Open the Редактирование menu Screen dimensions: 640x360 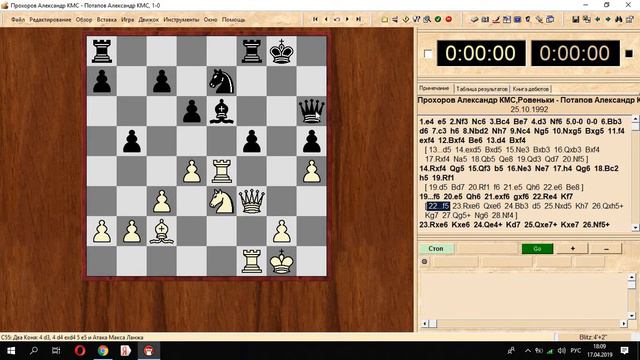(x=50, y=20)
